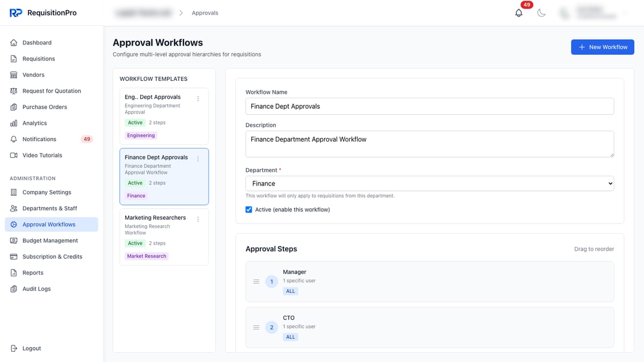This screenshot has width=644, height=362.
Task: Click the Market Research tag
Action: (147, 256)
